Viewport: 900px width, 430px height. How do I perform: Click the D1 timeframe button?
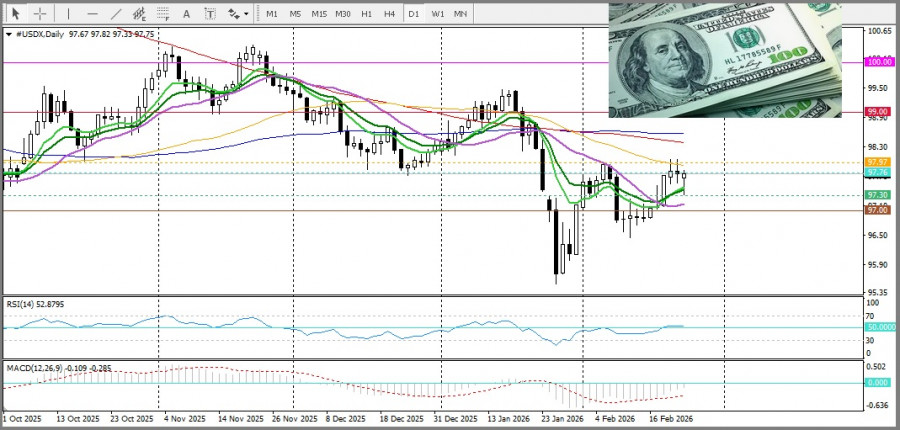414,14
